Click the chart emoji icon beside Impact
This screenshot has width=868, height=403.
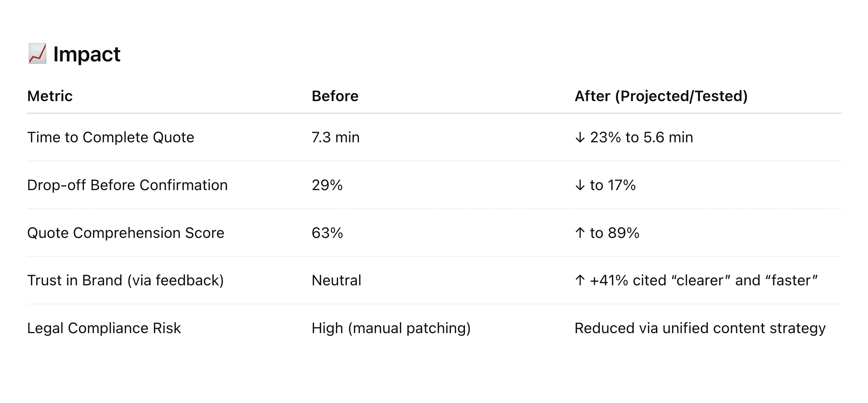(x=38, y=54)
